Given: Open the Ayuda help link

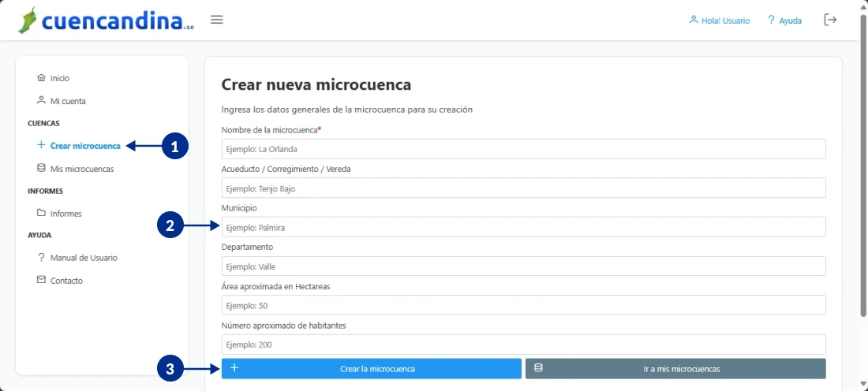Looking at the screenshot, I should tap(784, 20).
